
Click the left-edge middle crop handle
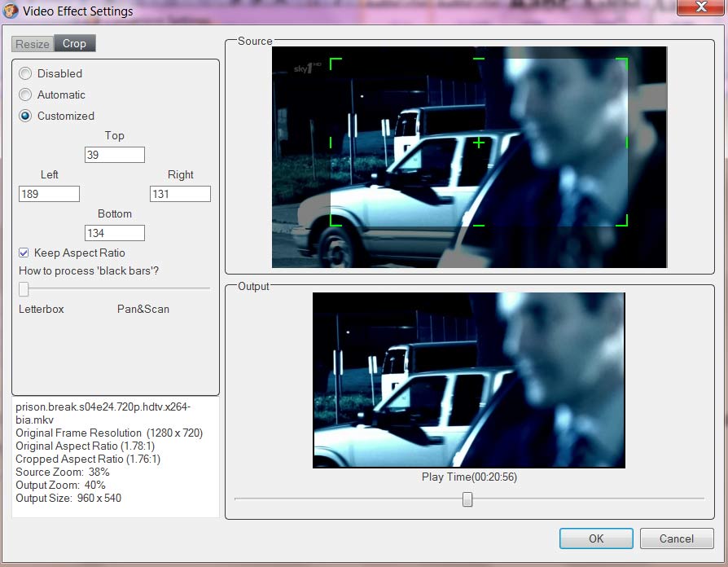click(x=331, y=143)
